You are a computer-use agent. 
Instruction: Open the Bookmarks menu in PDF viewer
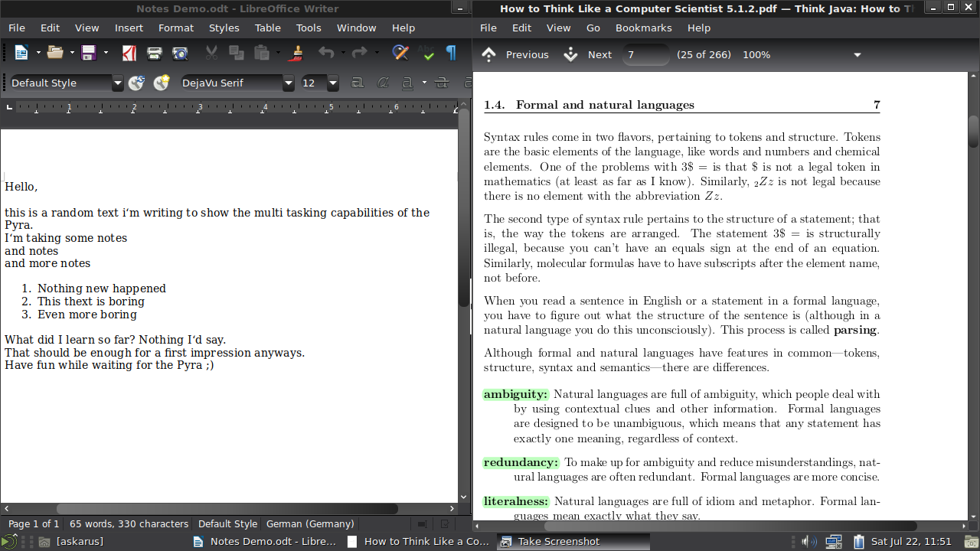coord(643,28)
